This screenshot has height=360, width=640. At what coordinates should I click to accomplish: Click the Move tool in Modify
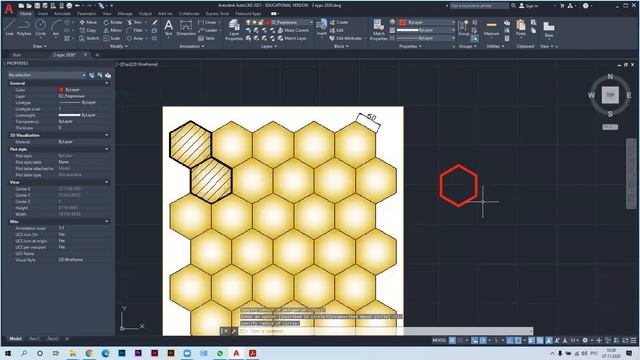pos(88,22)
